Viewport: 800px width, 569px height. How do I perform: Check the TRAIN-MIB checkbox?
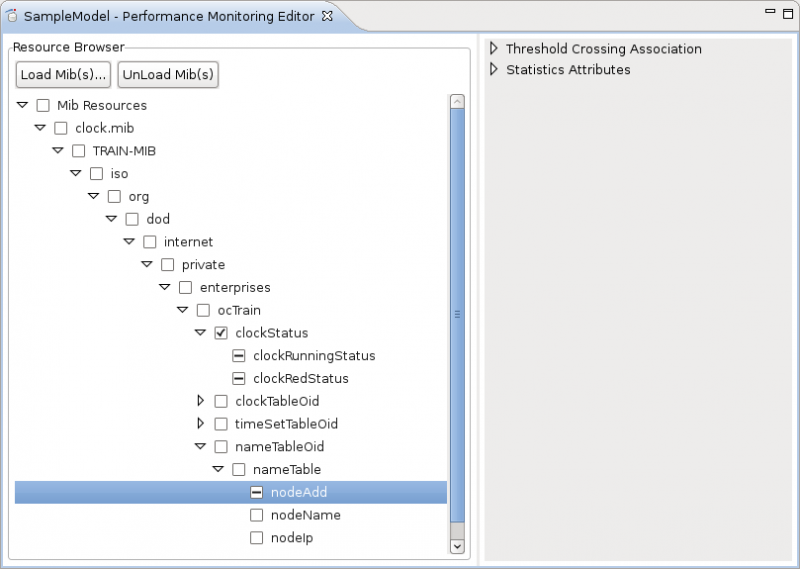tap(79, 151)
